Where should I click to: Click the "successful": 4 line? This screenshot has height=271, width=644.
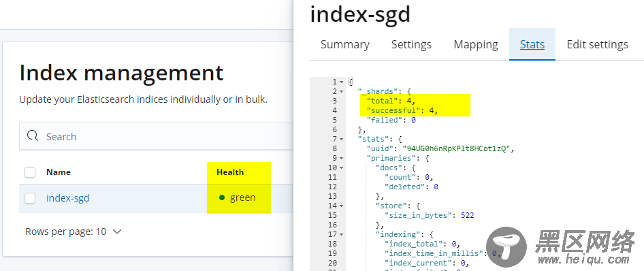(402, 110)
